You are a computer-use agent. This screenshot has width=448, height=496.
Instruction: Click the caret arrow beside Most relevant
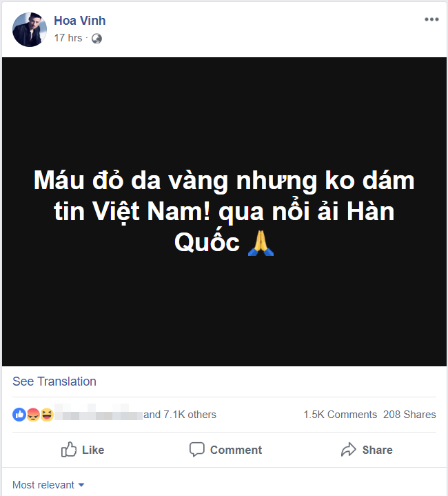tap(81, 485)
